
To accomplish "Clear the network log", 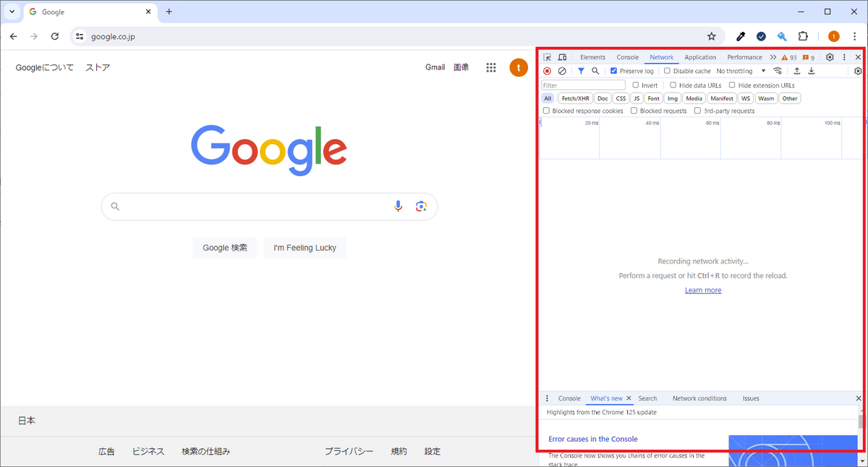I will coord(562,71).
